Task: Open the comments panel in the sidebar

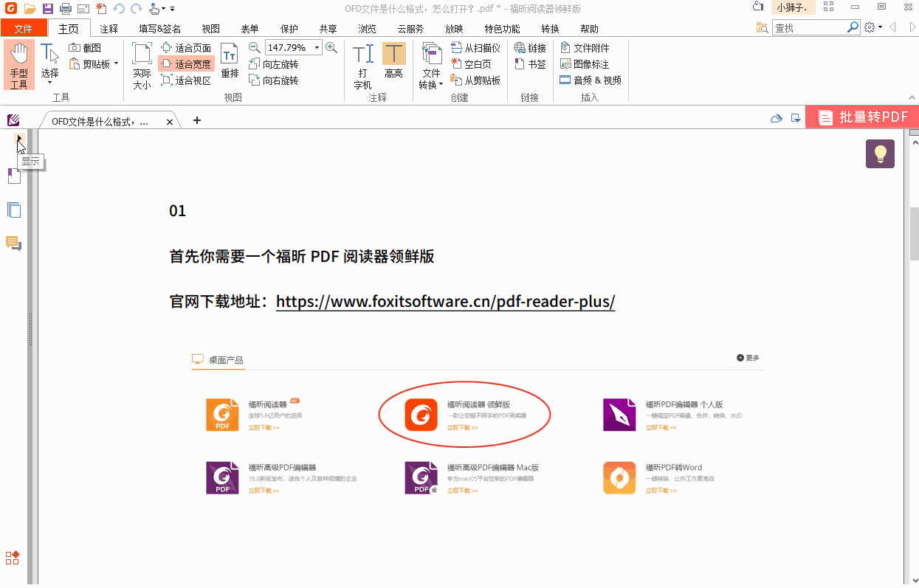Action: point(13,243)
